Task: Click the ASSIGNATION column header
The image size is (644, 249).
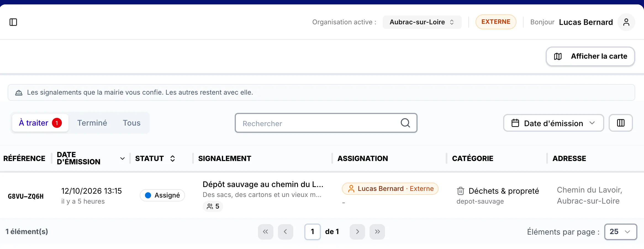Action: click(x=363, y=159)
